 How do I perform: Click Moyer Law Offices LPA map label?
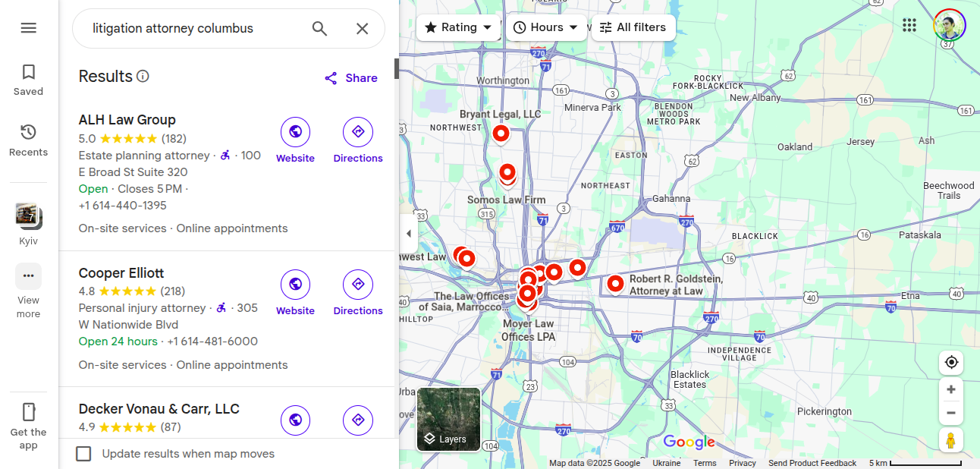(x=529, y=330)
